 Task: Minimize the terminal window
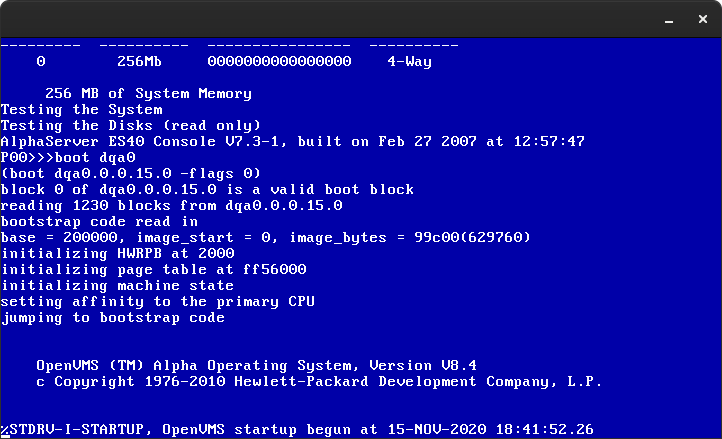pos(669,20)
